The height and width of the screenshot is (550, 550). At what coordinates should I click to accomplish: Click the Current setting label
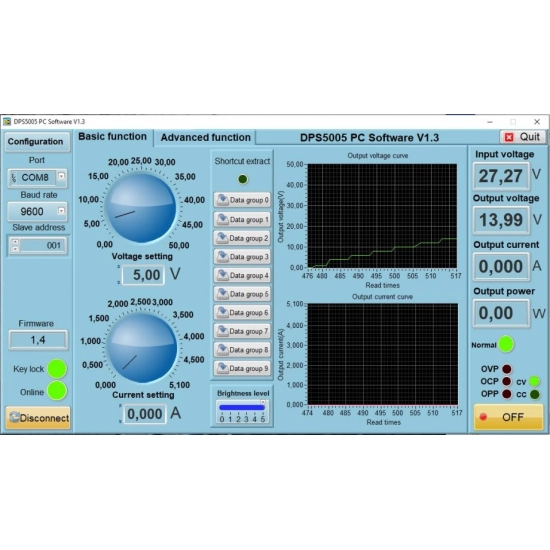point(143,395)
